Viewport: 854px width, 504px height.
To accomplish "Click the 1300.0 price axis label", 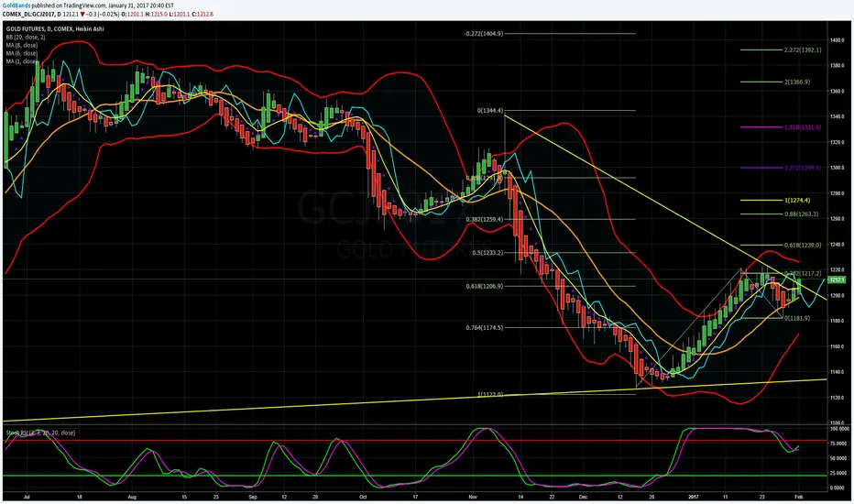I will 838,168.
